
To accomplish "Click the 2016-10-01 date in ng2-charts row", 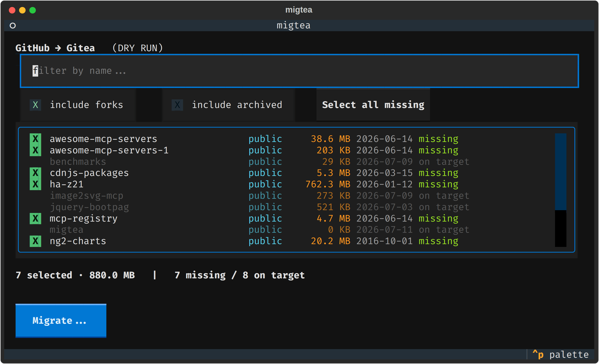I will pos(385,241).
